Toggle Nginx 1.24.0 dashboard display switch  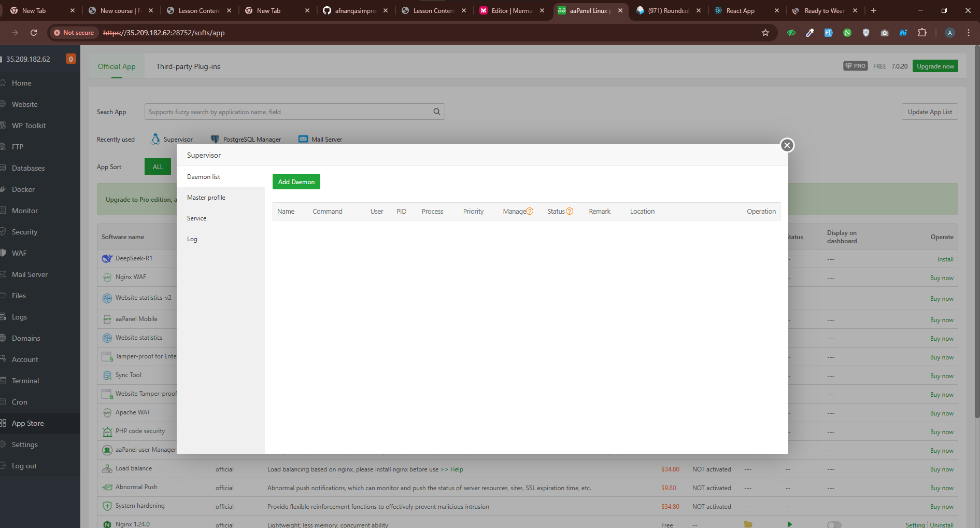[x=834, y=525]
